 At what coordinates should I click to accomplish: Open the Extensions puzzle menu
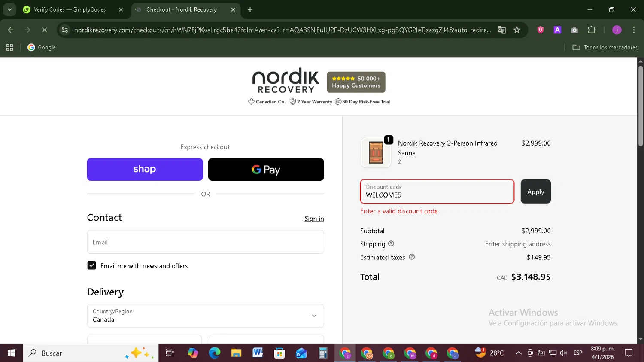[592, 30]
